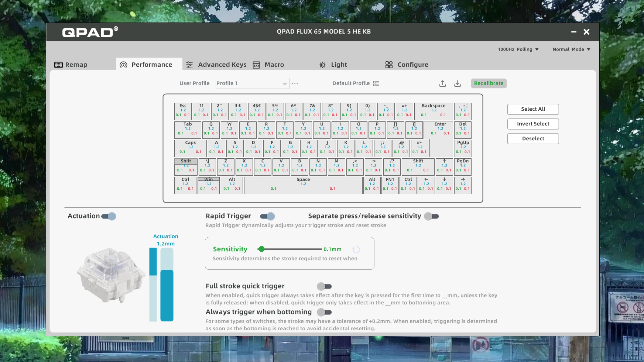Click the Light bulb icon
644x362 pixels.
(322, 64)
